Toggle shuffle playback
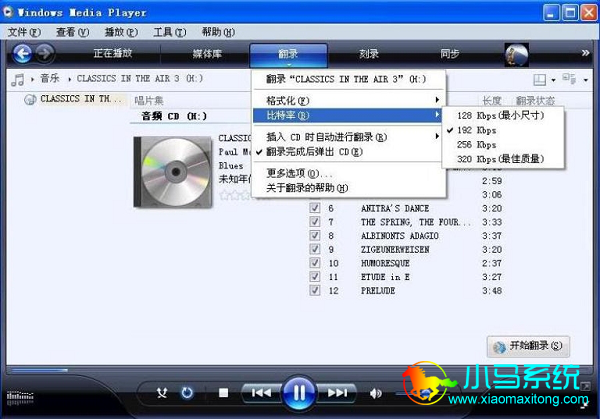The height and width of the screenshot is (419, 600). tap(162, 393)
